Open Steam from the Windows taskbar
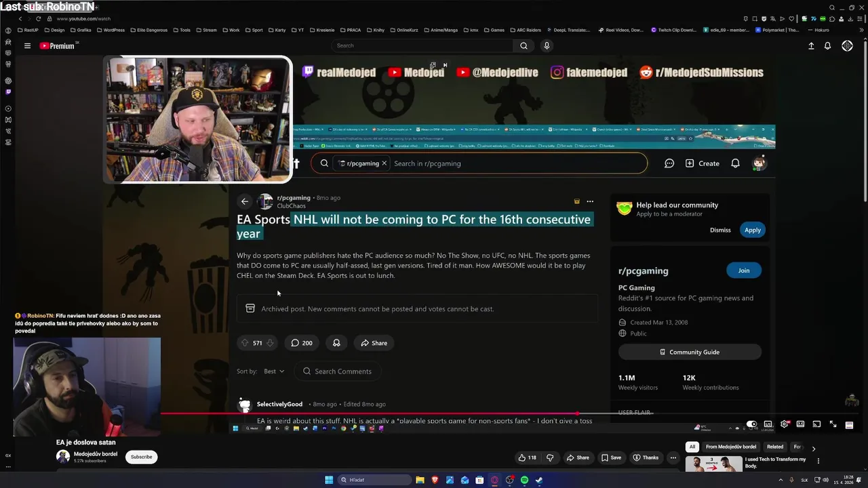 539,480
